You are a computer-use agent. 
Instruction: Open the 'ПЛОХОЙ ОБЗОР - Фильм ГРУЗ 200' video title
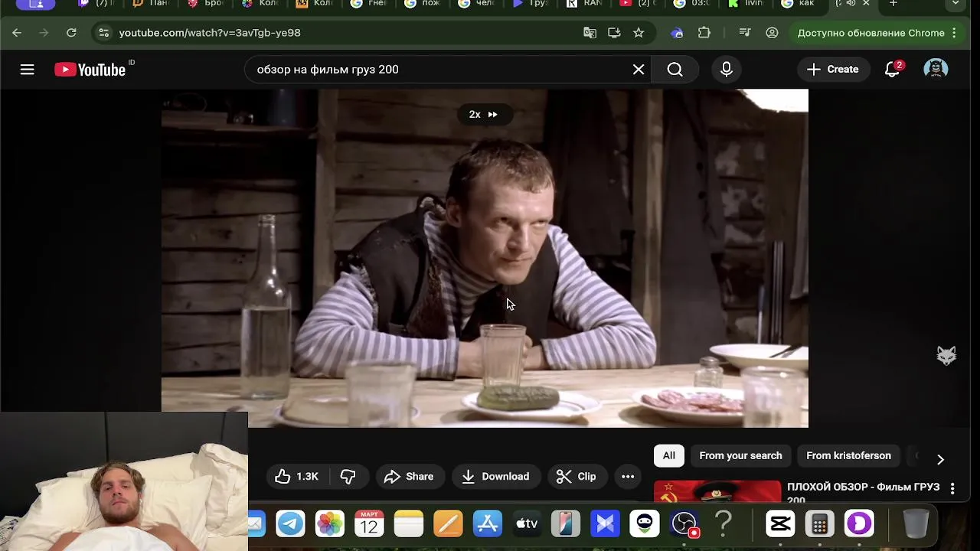863,493
